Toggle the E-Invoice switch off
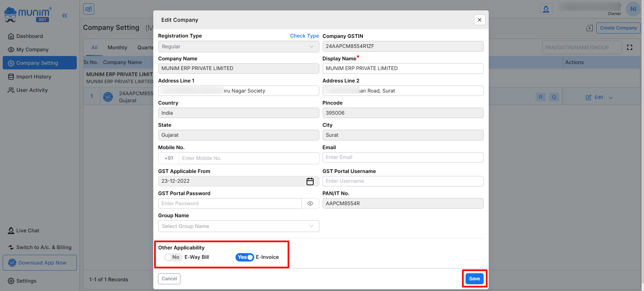 click(x=245, y=257)
